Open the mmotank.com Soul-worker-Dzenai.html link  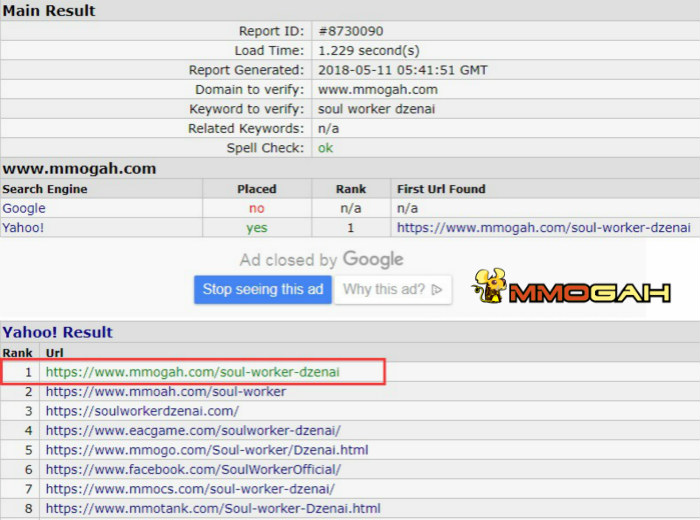click(213, 508)
